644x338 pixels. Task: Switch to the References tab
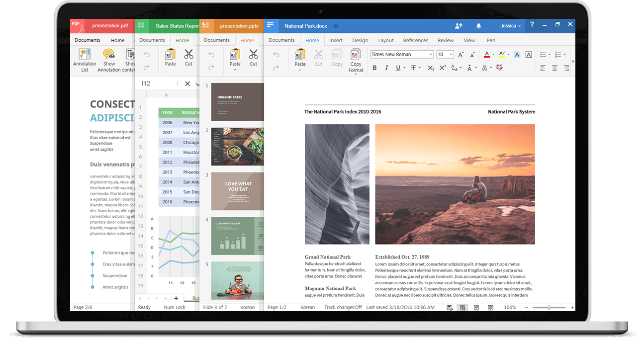416,40
